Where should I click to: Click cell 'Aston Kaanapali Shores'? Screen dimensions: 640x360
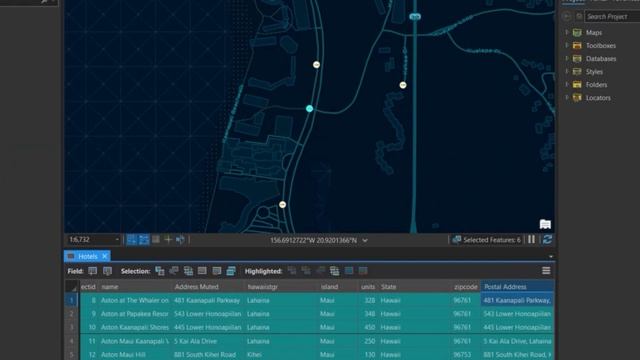[x=135, y=327]
